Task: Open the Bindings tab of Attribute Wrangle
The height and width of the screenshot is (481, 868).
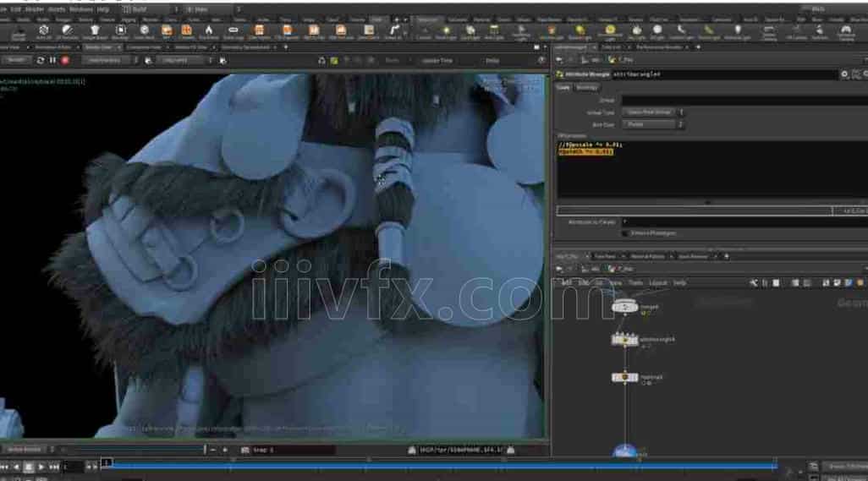Action: (587, 88)
